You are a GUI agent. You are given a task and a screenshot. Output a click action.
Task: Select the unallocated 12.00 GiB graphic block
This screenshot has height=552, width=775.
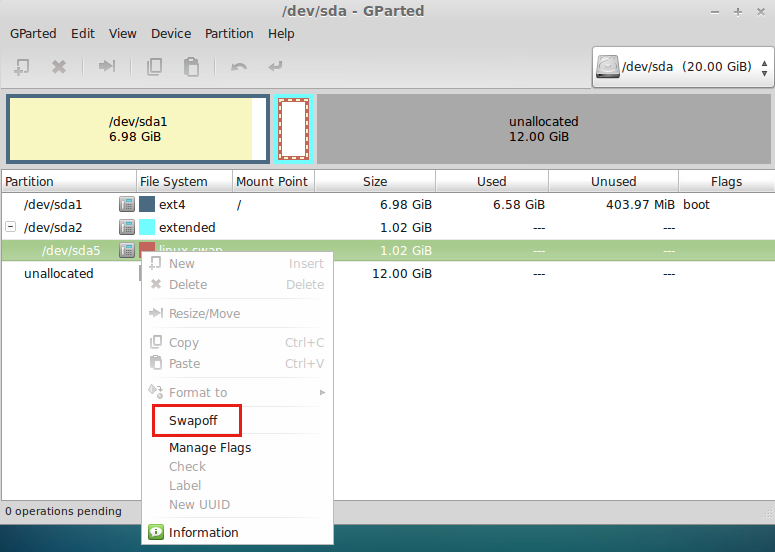(x=543, y=129)
